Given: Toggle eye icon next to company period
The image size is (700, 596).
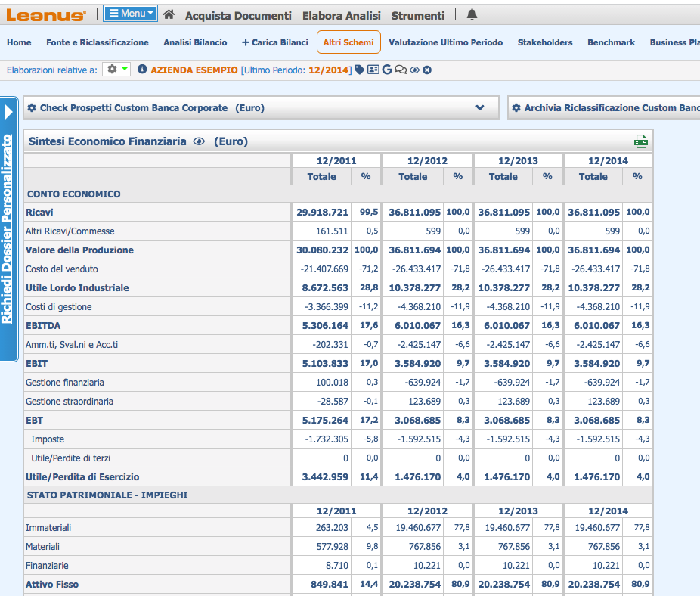Looking at the screenshot, I should click(x=414, y=70).
